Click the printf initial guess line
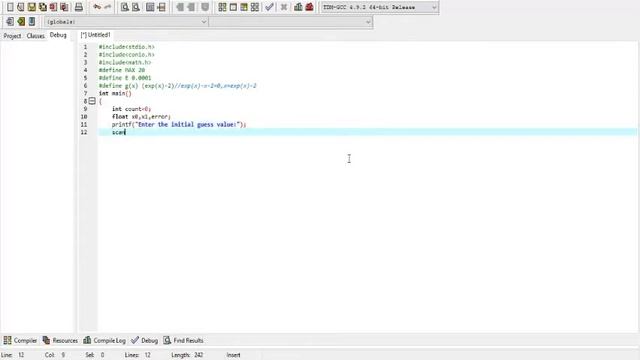The height and width of the screenshot is (360, 640). (179, 124)
